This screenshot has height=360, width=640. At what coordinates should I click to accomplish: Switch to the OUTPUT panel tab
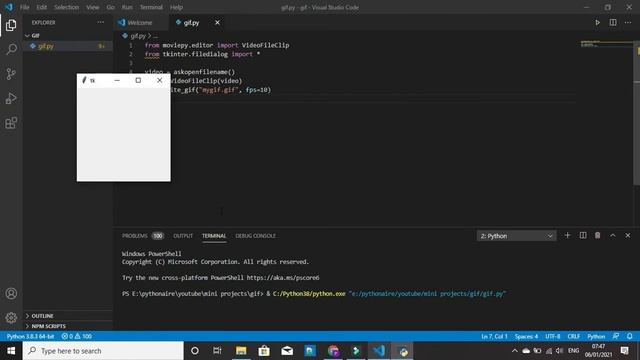183,236
